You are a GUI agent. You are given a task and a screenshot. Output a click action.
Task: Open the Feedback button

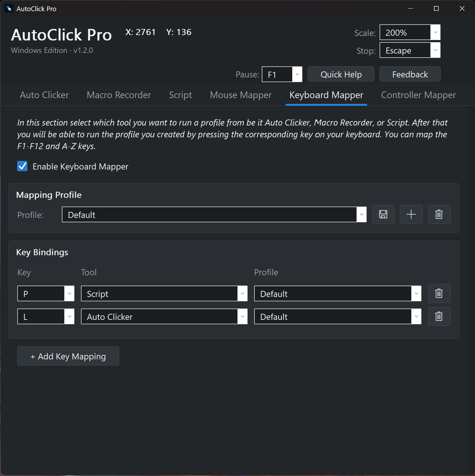point(410,74)
